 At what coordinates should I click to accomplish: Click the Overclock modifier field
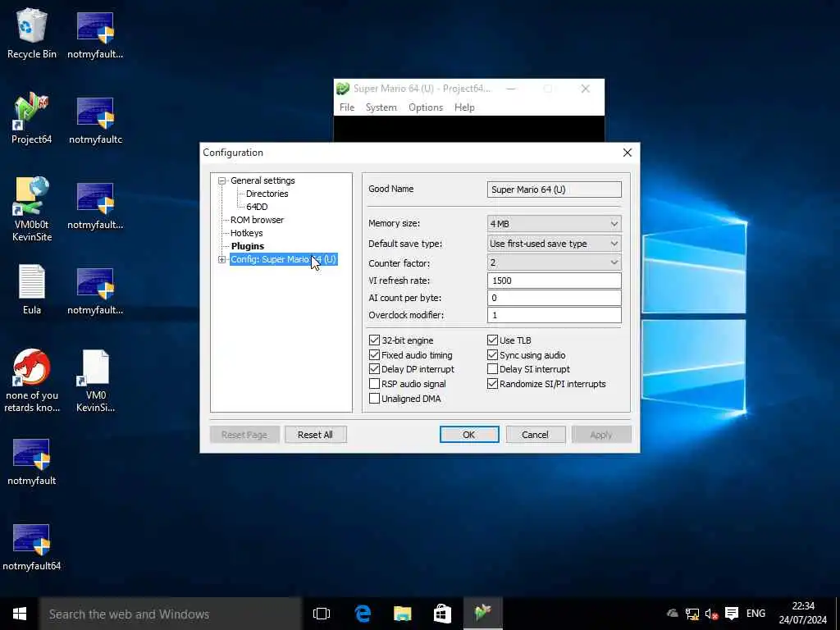pyautogui.click(x=554, y=315)
